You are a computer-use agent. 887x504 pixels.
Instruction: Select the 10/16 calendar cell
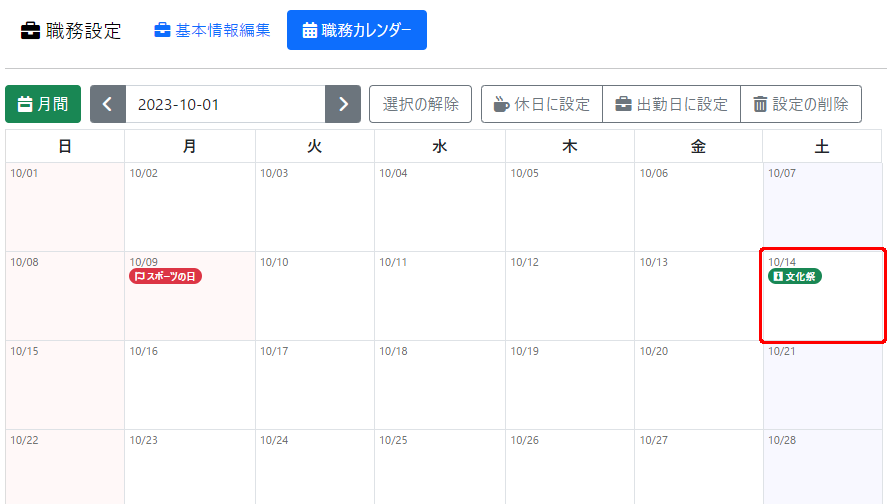pyautogui.click(x=190, y=385)
